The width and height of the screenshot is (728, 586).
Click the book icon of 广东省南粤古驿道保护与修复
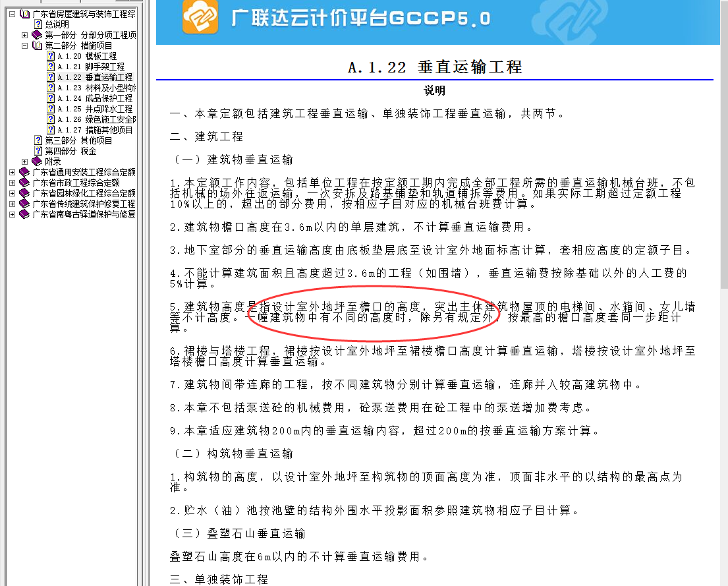tap(24, 214)
